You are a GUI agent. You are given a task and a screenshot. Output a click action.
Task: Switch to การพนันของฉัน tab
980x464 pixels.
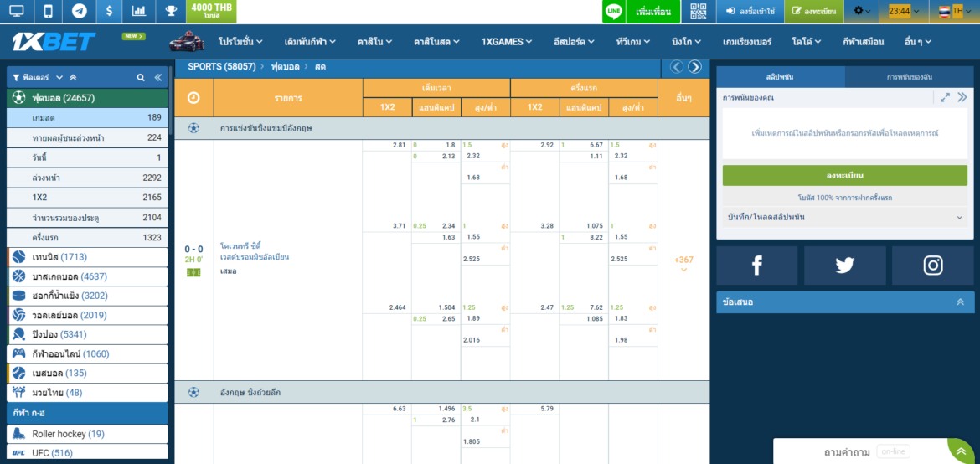909,77
